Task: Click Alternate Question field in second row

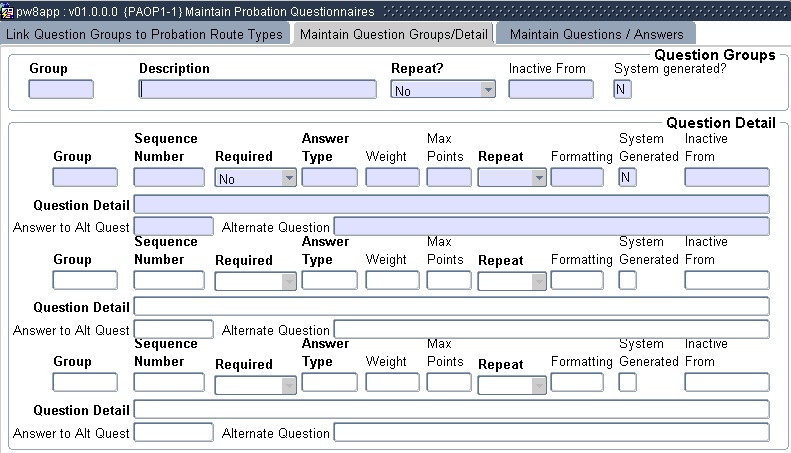Action: coord(551,329)
